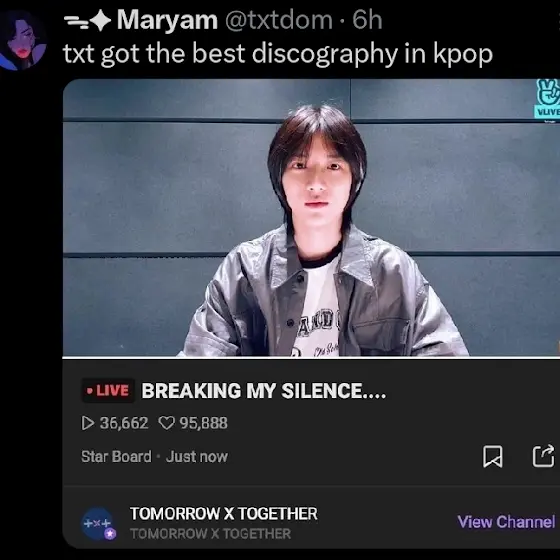Click the red LIVE badge
This screenshot has width=560, height=560.
click(108, 391)
